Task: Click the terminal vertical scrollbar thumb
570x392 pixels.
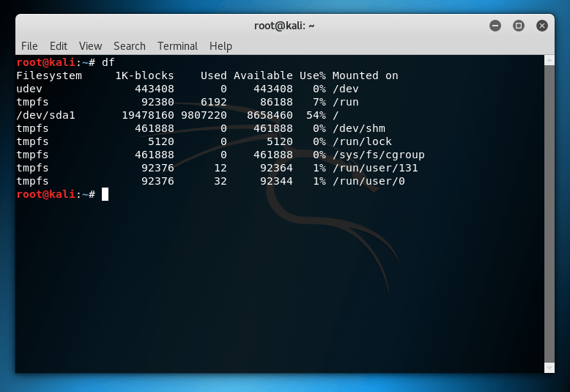Action: 549,214
